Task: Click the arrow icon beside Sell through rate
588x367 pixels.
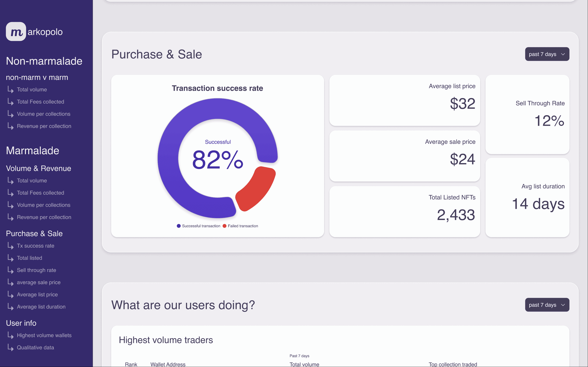Action: [x=10, y=270]
